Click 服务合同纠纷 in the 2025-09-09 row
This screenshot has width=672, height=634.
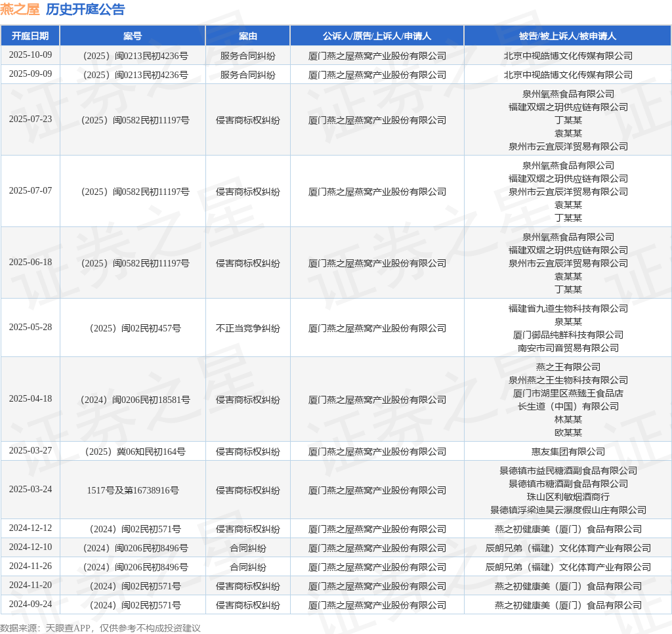247,75
